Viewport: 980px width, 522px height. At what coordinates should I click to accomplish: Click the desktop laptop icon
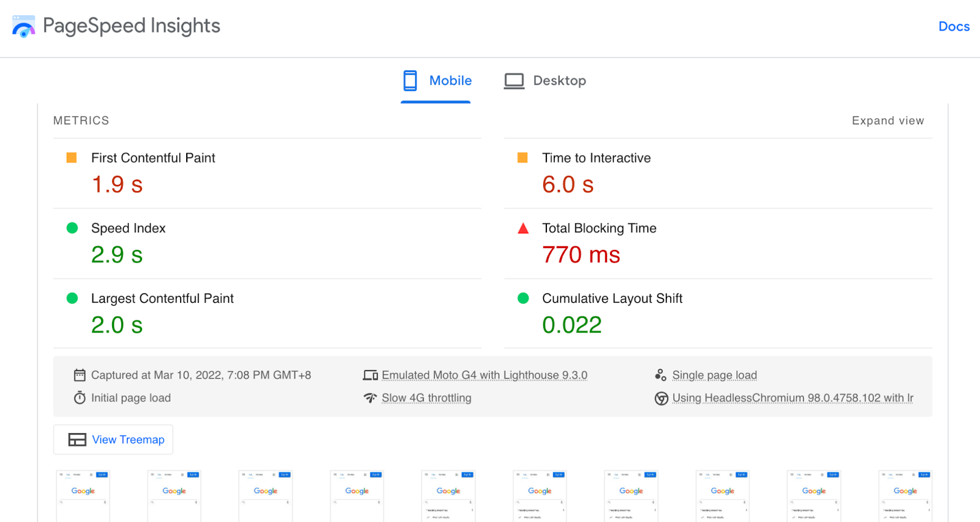click(514, 81)
